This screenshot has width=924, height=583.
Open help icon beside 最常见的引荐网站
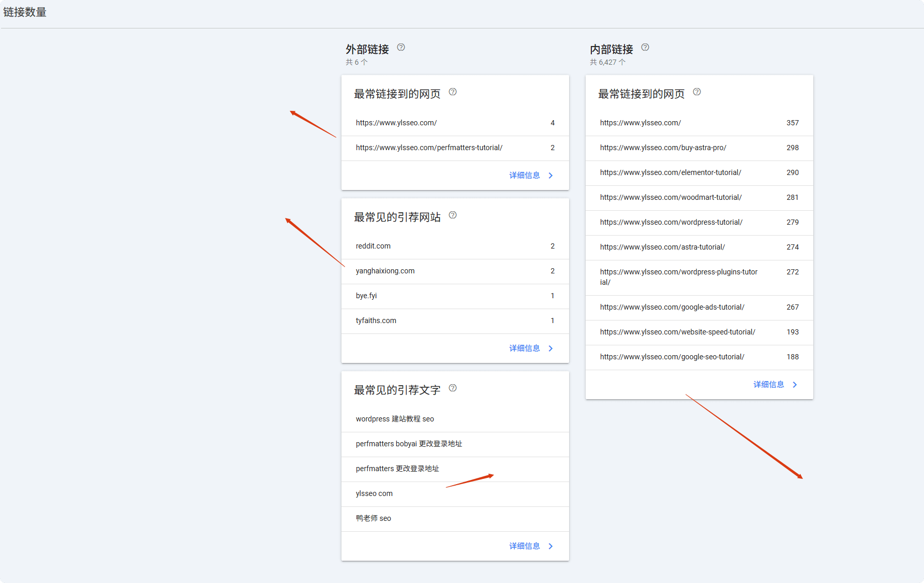(x=453, y=215)
